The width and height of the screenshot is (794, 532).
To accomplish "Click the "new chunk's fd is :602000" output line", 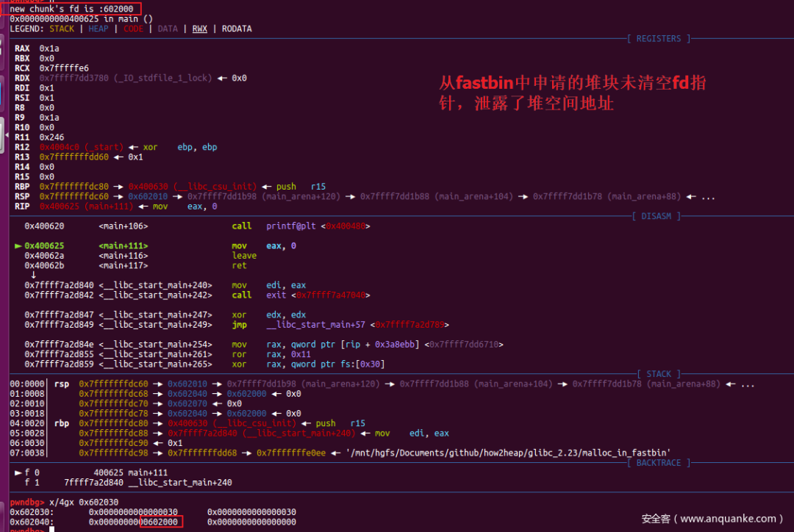I will click(71, 9).
